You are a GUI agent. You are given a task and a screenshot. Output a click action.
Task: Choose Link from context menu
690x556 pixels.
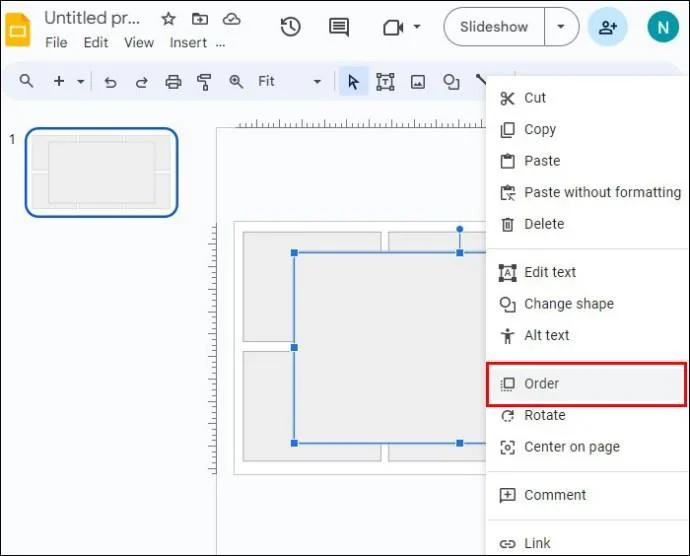(x=588, y=543)
